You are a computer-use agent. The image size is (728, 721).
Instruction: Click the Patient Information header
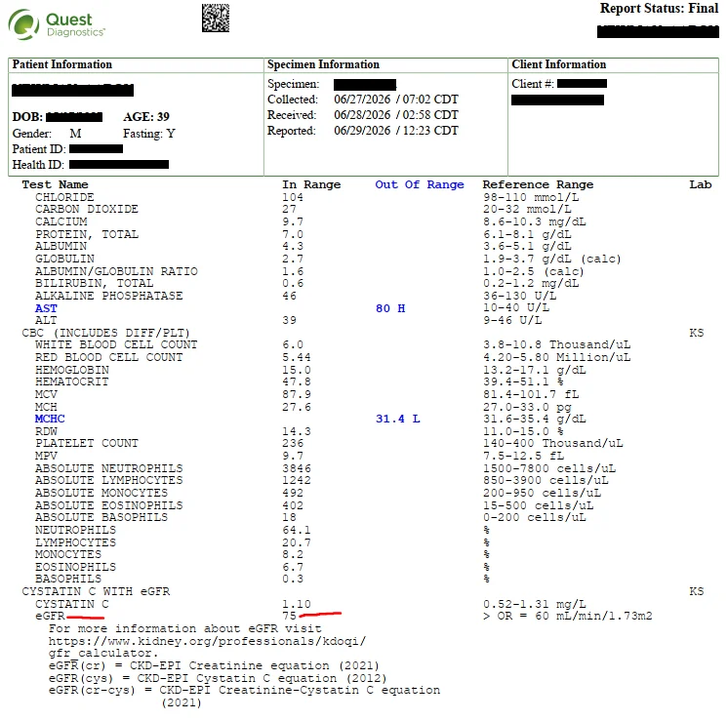(x=62, y=64)
